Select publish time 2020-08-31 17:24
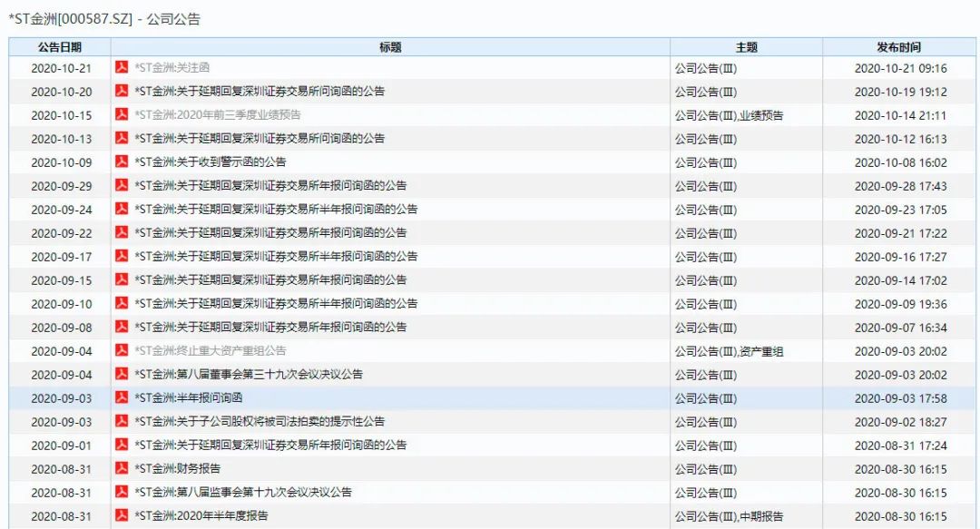The height and width of the screenshot is (529, 980). pyautogui.click(x=901, y=446)
